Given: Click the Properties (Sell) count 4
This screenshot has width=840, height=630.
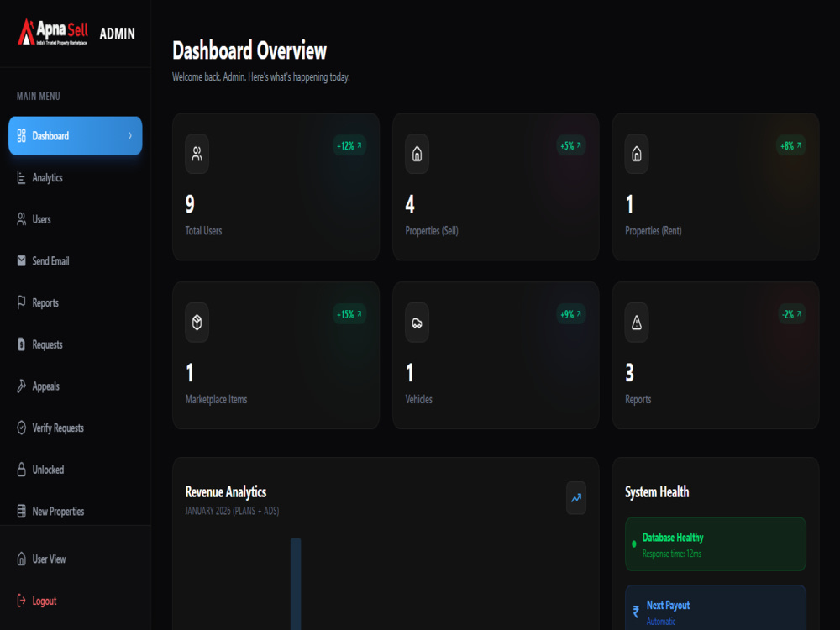Looking at the screenshot, I should [410, 204].
